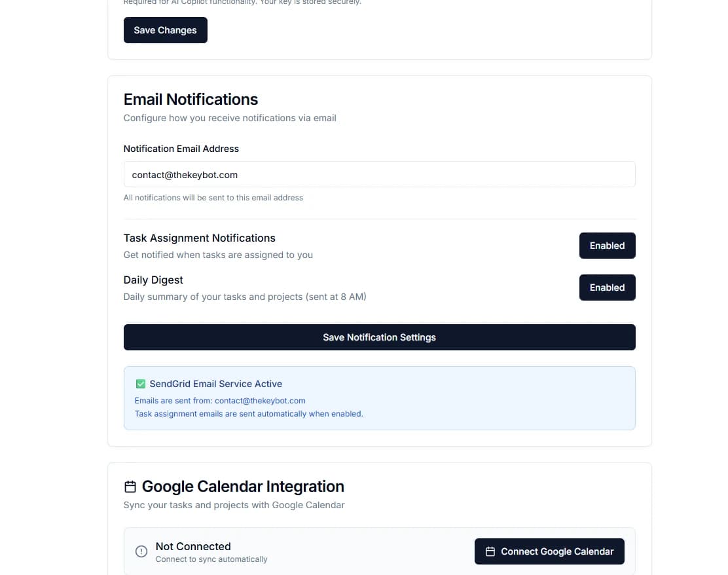Click the Not Connected status label
The image size is (728, 575).
(x=193, y=546)
